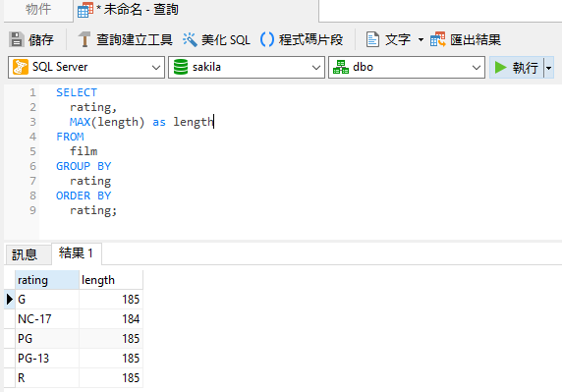Open the dbo schema dropdown
Screen dimensions: 562x392
476,68
